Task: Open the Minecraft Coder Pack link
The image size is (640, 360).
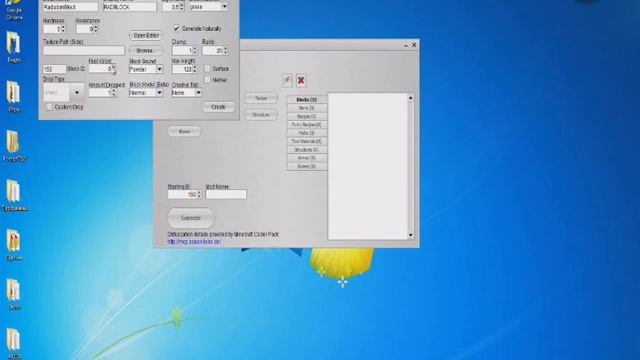Action: coord(194,242)
